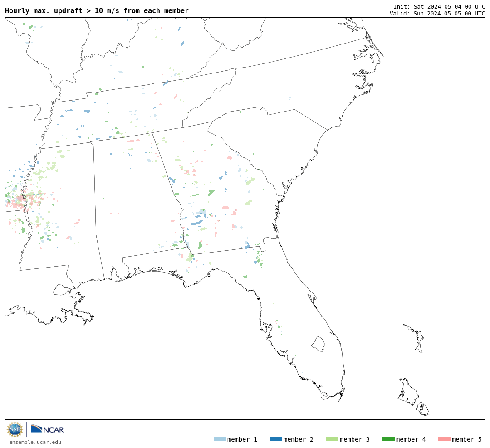This screenshot has height=448, width=490.
Task: Open the ensemble.ucar.edu link text
Action: (35, 442)
